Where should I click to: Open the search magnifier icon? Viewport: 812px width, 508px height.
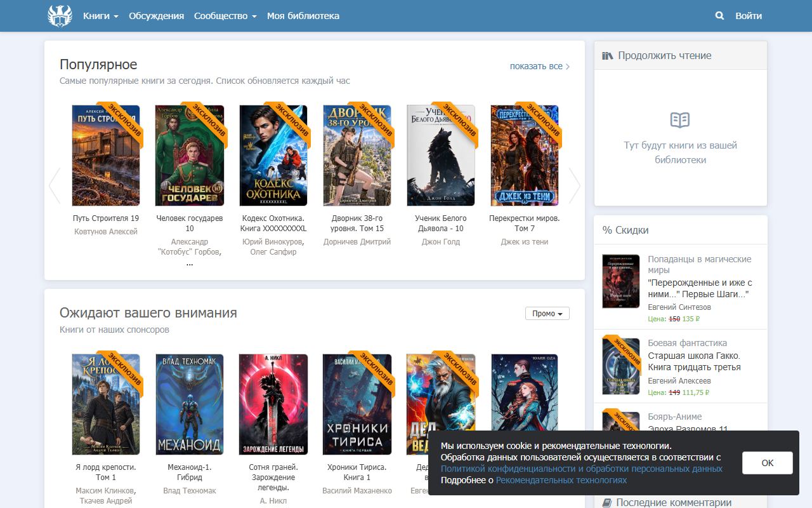[x=719, y=16]
